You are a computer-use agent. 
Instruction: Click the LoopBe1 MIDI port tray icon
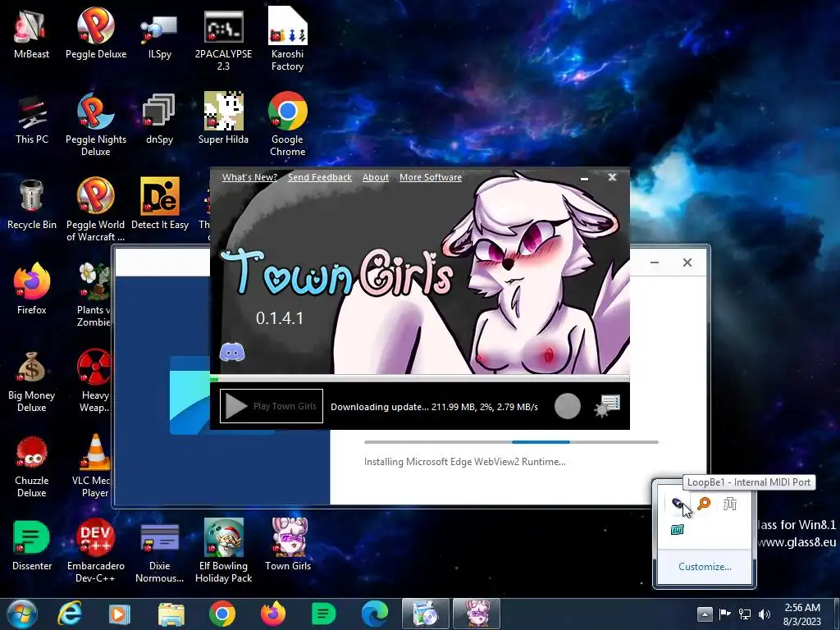[678, 504]
